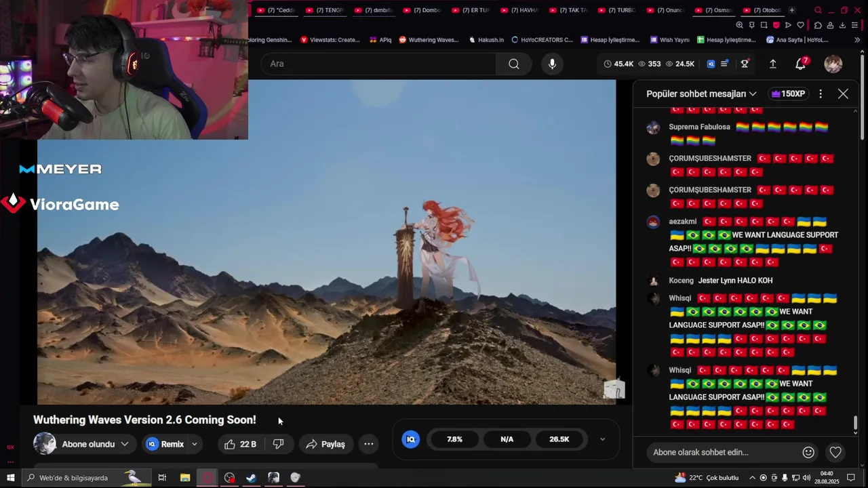Switch to the TENGR browser tab
868x488 pixels.
pyautogui.click(x=325, y=10)
